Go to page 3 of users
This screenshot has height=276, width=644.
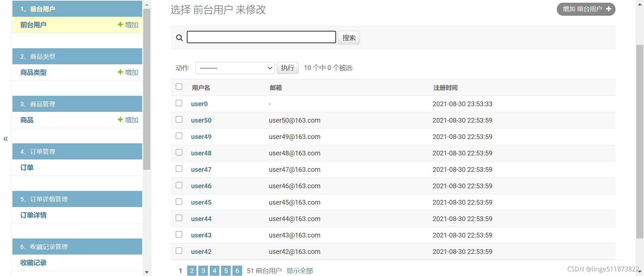pyautogui.click(x=203, y=271)
